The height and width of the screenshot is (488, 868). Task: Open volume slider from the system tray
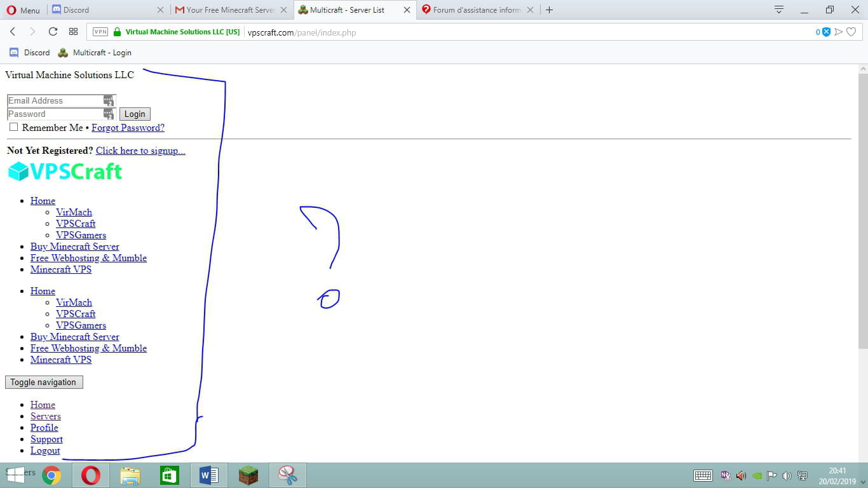[787, 475]
